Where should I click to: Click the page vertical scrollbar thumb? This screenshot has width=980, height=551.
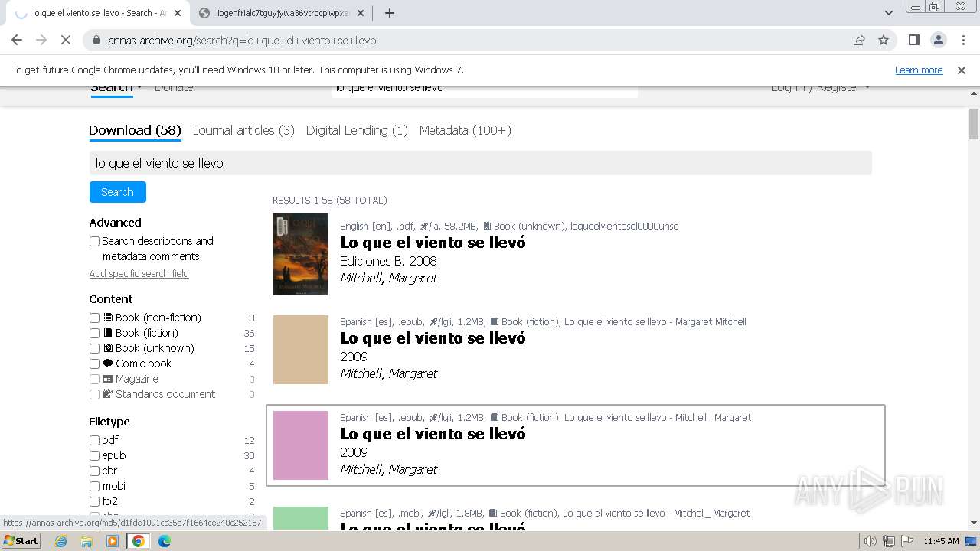coord(974,124)
